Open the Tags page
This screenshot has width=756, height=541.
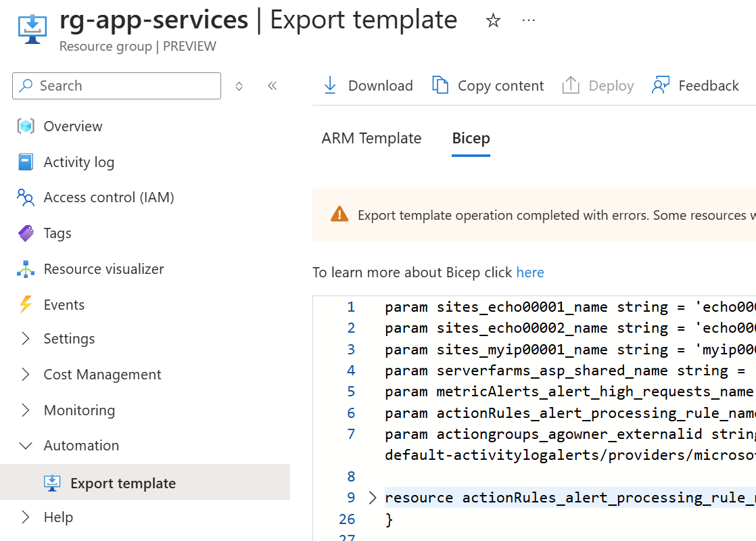point(57,233)
